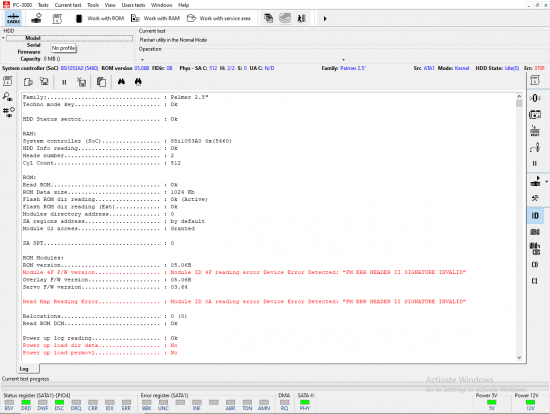Switch to the Log tab
Screen dimensions: 550x414
tap(24, 369)
